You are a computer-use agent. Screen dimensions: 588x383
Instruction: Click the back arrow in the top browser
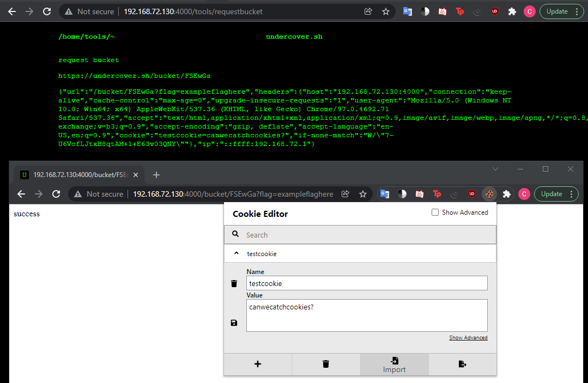(x=12, y=11)
